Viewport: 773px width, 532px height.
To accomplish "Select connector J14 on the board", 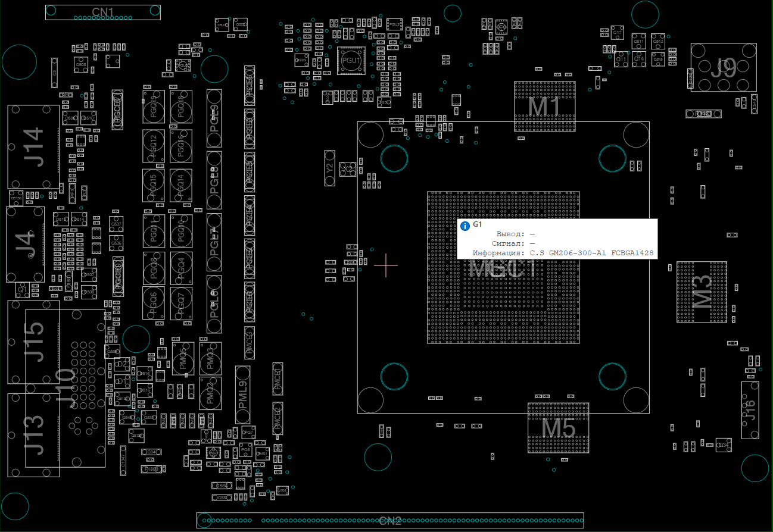I will point(33,147).
